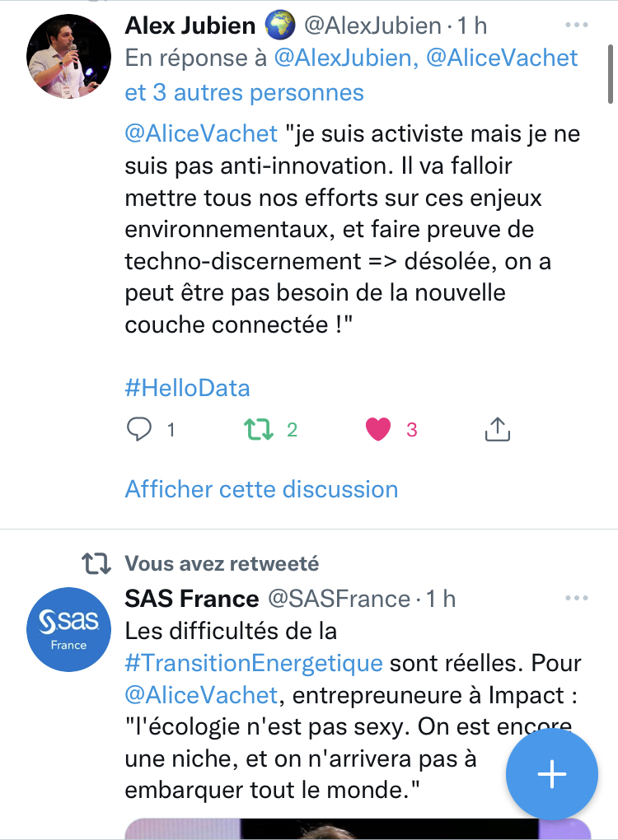618x840 pixels.
Task: Click the Alex Jubien display name
Action: coord(190,26)
